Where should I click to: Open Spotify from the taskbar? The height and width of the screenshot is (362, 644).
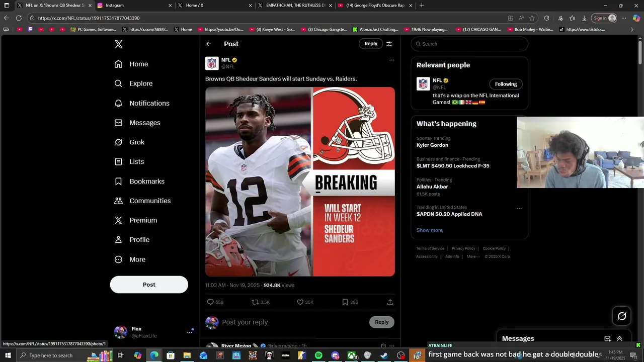[318, 355]
